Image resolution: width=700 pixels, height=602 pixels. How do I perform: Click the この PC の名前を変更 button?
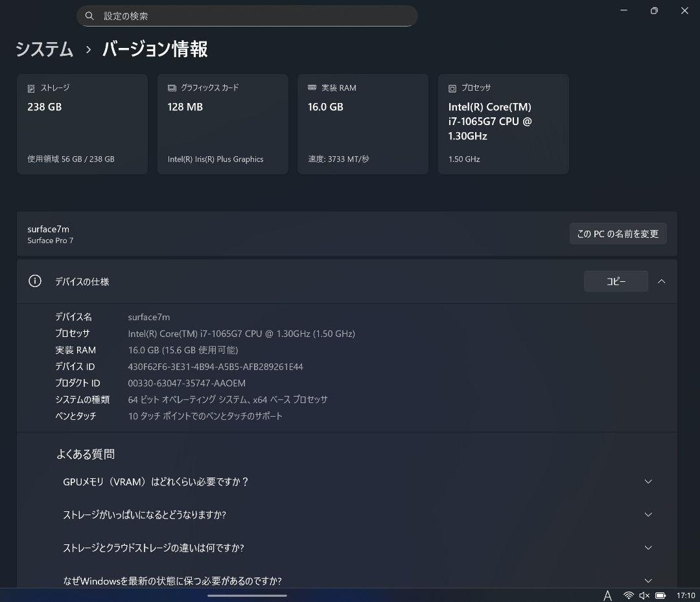(x=618, y=234)
